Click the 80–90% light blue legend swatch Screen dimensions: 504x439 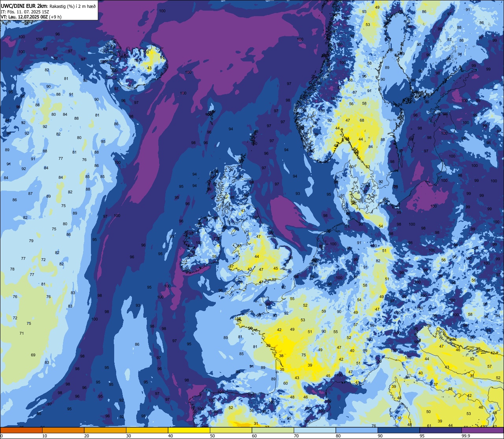point(357,430)
